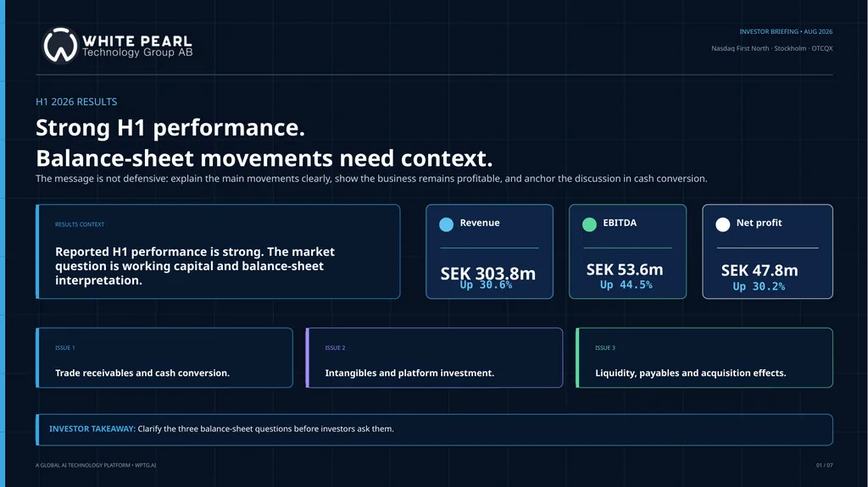Screen dimensions: 868x487
Task: Click the white dot beside Net profit
Action: (x=723, y=224)
